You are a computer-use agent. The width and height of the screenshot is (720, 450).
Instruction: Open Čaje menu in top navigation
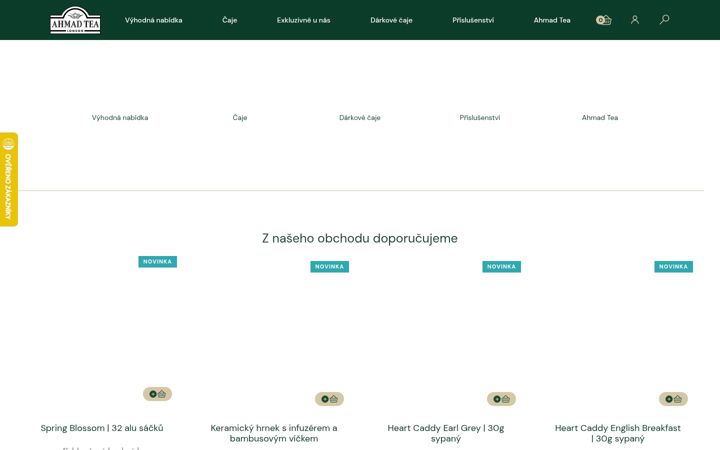[230, 20]
